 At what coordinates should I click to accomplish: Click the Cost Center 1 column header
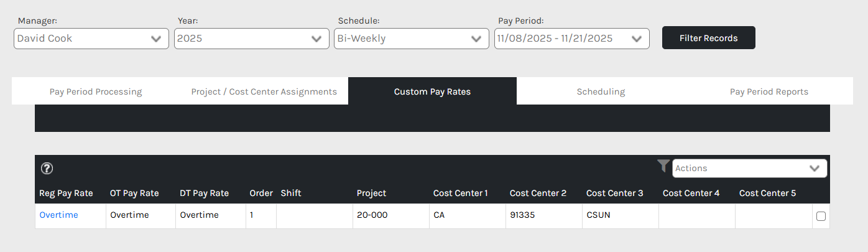coord(461,194)
